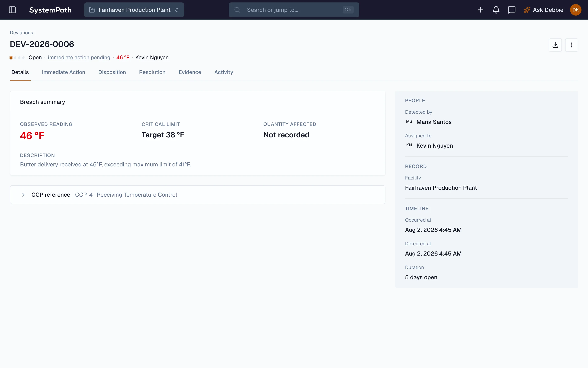Click Kevin Nguyen under Assigned to
This screenshot has width=588, height=368.
(434, 146)
